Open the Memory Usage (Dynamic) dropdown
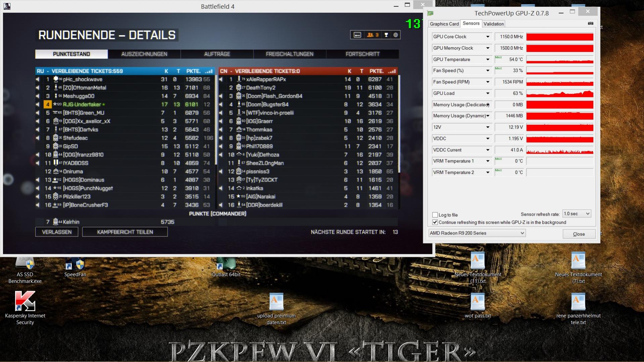644x362 pixels. [488, 116]
